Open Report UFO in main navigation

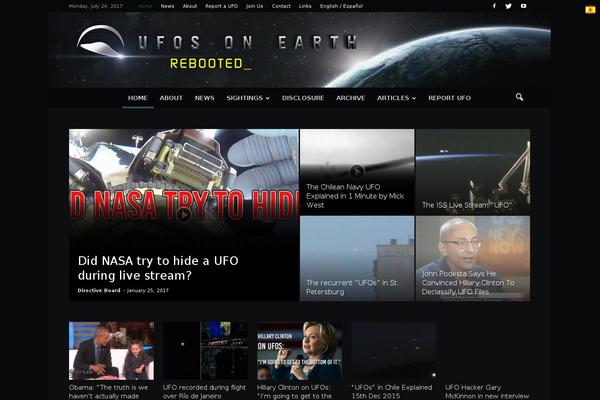[x=449, y=98]
